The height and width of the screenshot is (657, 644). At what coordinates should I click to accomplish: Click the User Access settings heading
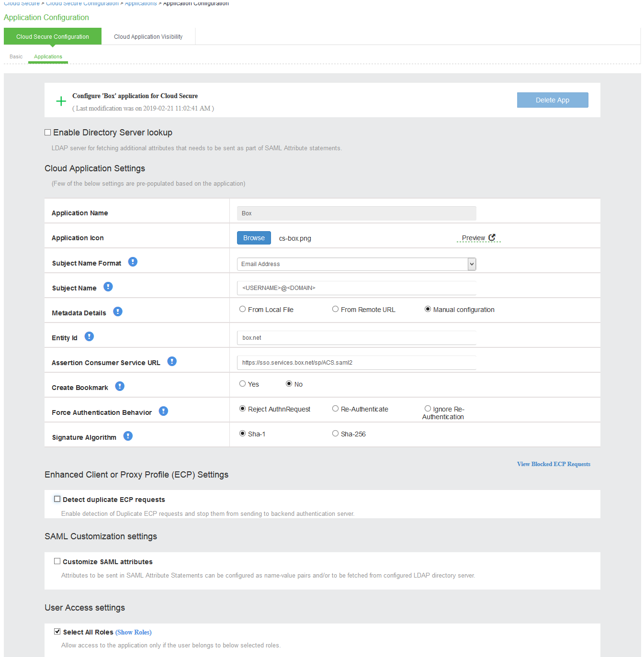(85, 608)
